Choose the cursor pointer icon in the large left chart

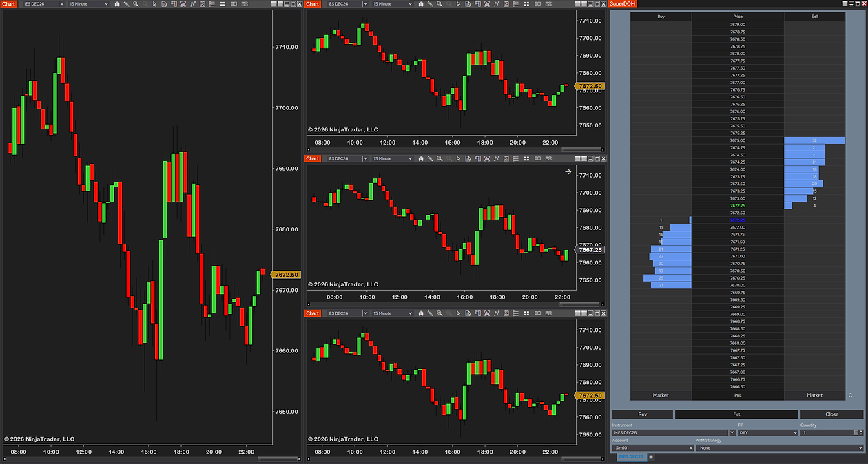154,4
